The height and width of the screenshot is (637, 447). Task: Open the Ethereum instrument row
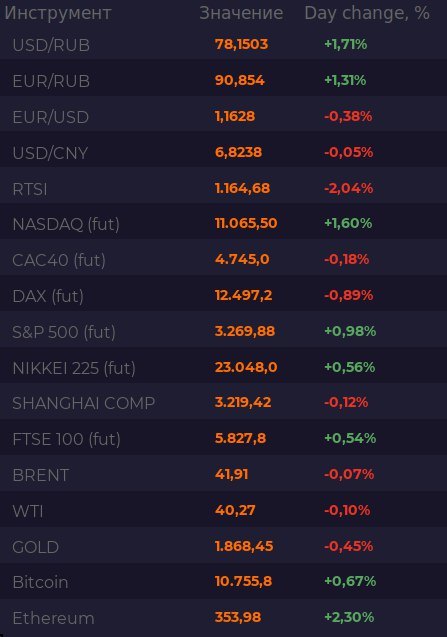coord(224,617)
